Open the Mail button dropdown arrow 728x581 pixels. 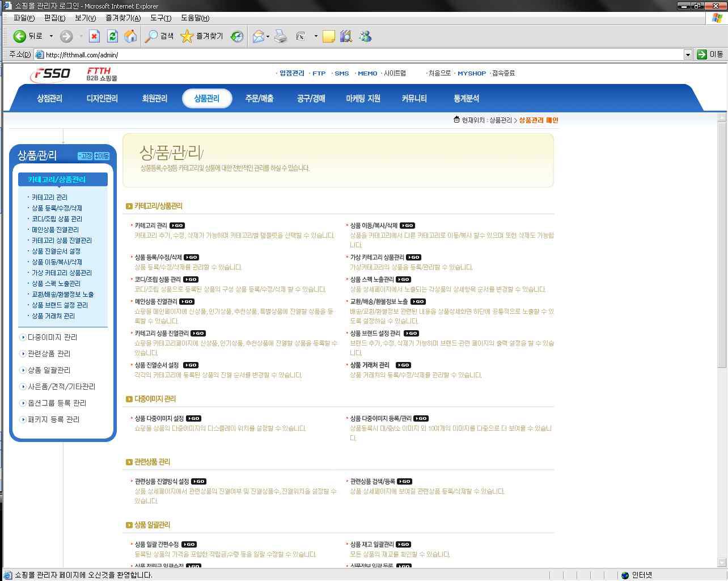268,36
